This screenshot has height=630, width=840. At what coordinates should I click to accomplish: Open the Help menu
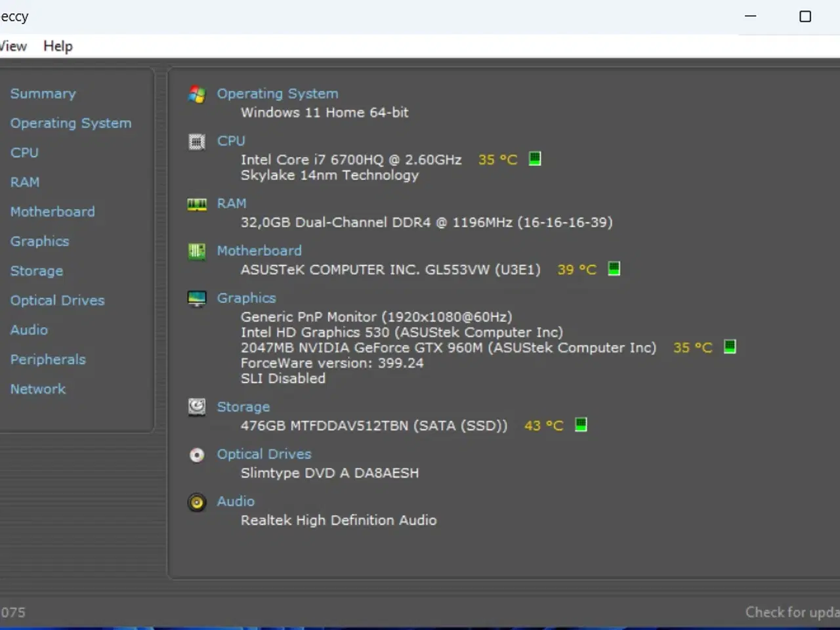pyautogui.click(x=58, y=46)
